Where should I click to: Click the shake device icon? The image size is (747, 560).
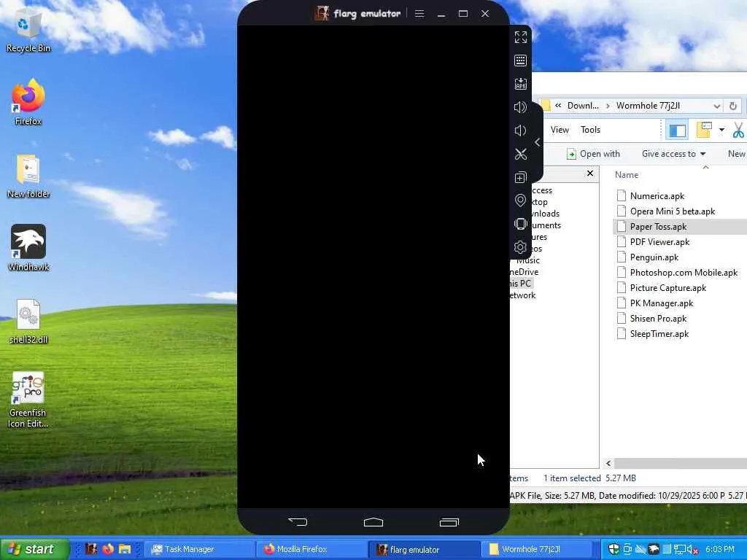tap(520, 224)
